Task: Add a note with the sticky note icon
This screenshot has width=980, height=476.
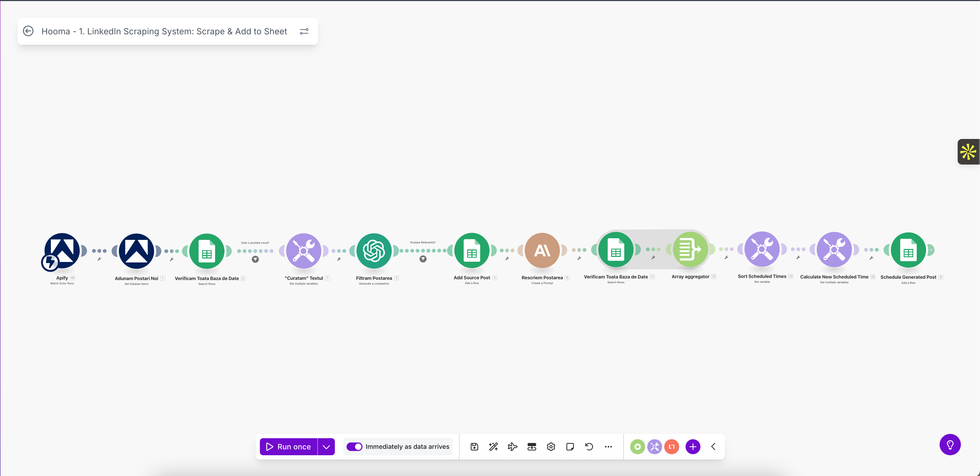Action: pos(570,447)
